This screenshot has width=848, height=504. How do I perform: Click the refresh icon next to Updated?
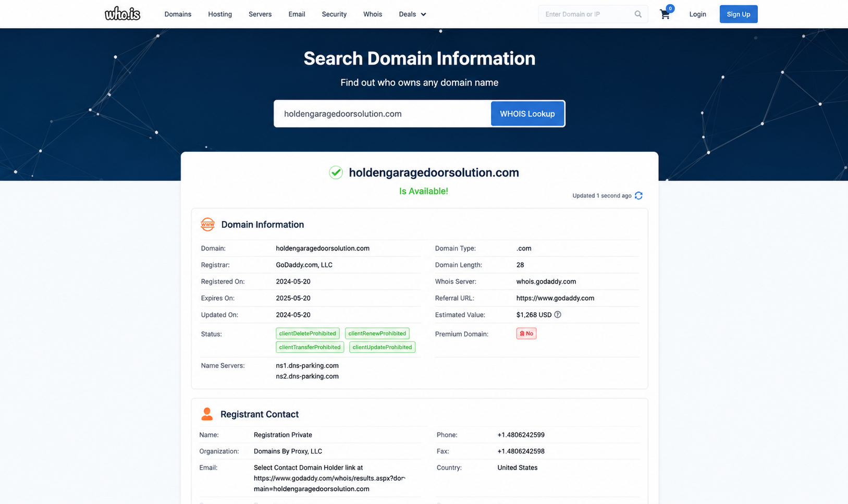(638, 195)
